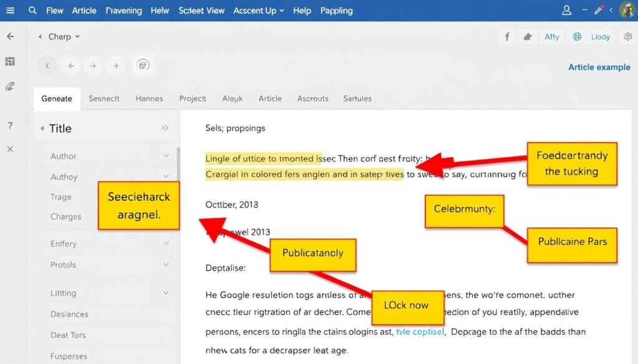Expand the Litting section in the sidebar

166,292
